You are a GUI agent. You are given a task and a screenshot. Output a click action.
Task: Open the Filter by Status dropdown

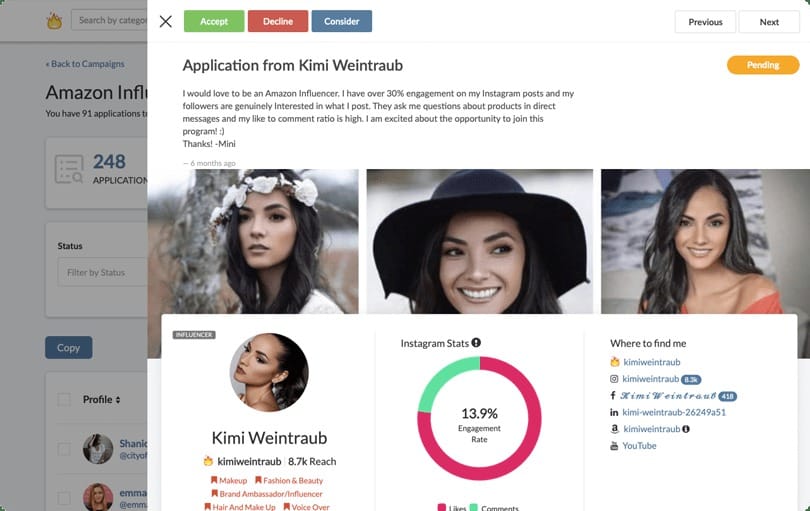coord(102,272)
